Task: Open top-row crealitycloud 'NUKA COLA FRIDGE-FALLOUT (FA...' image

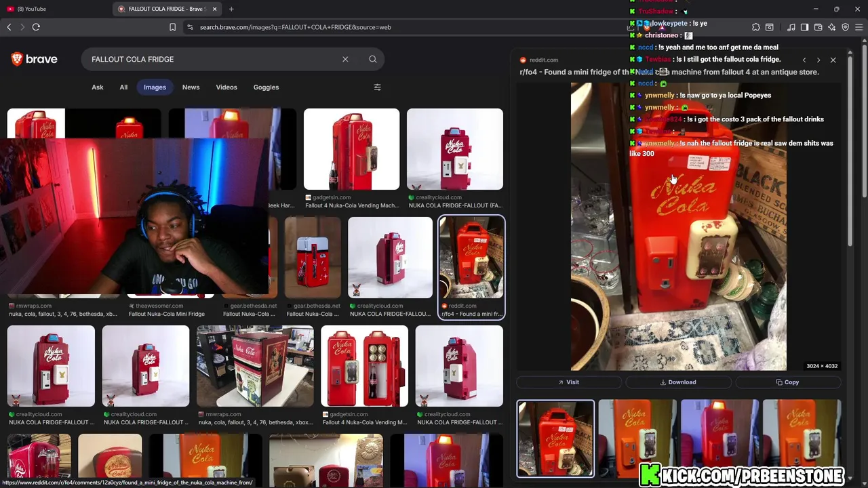Action: coord(455,149)
